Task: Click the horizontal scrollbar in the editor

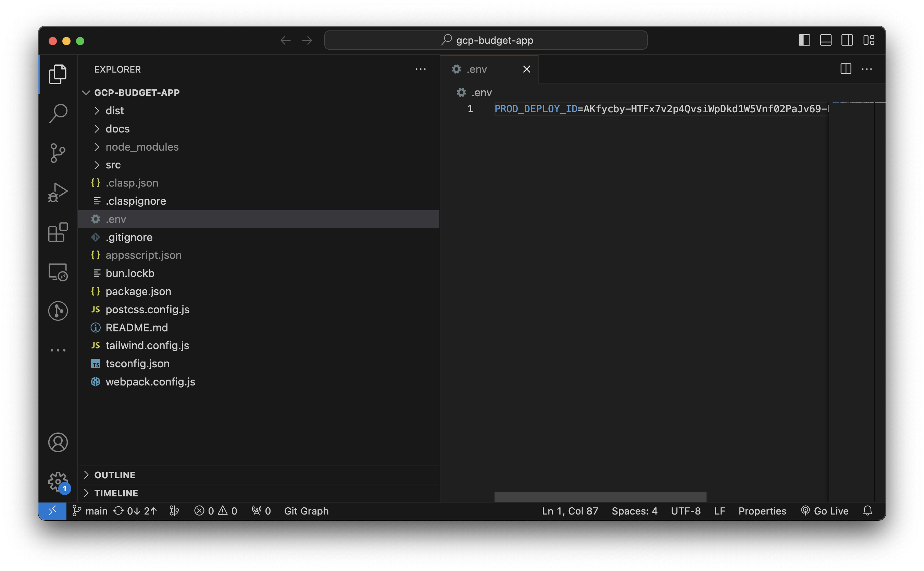Action: (600, 497)
